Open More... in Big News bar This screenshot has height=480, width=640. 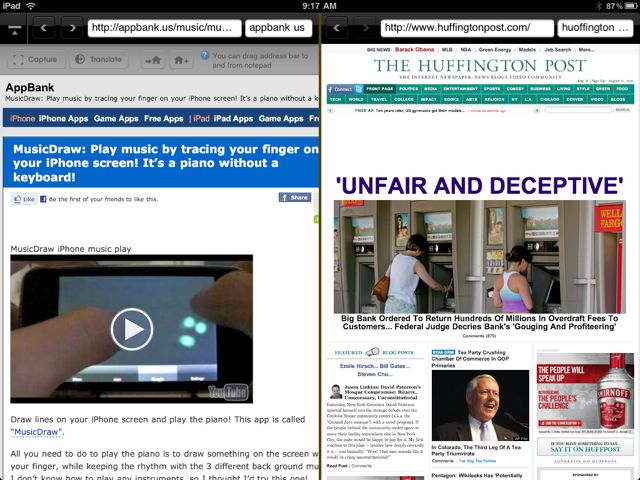(587, 49)
